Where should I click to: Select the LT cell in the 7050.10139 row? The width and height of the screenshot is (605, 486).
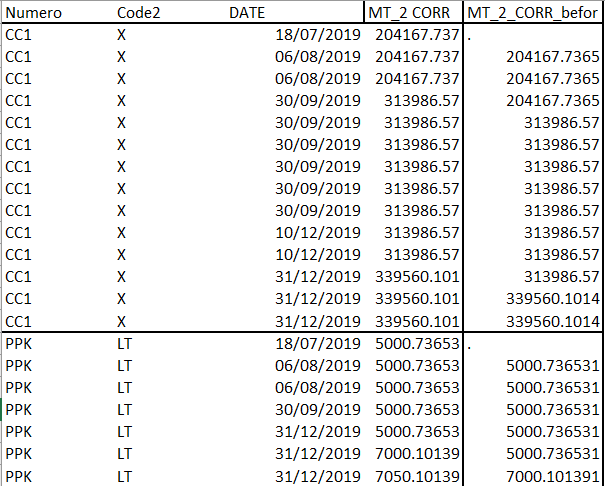click(121, 475)
